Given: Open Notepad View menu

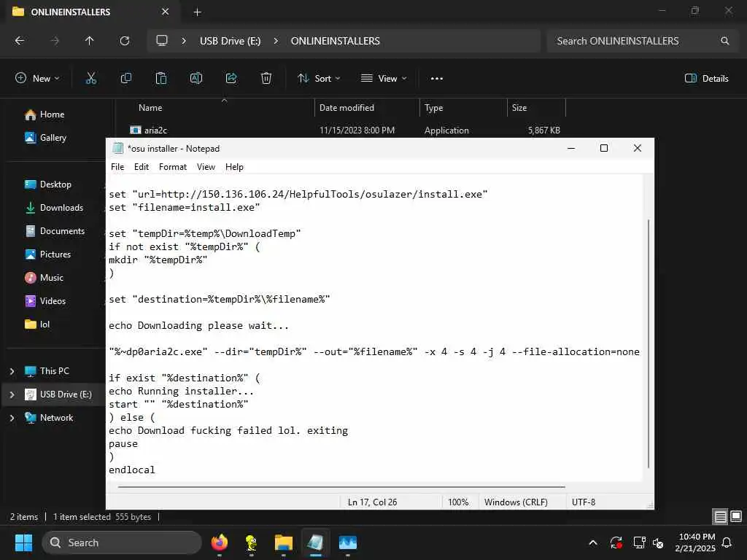Looking at the screenshot, I should [206, 167].
